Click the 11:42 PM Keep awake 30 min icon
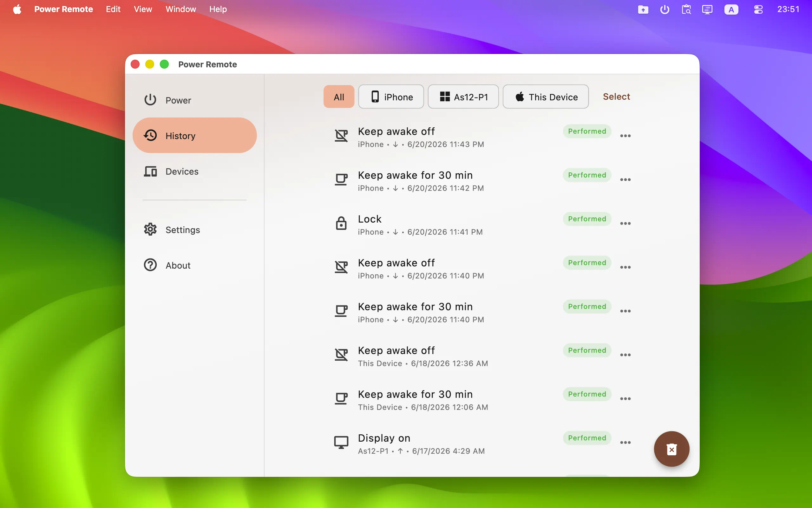Image resolution: width=812 pixels, height=508 pixels. click(341, 179)
